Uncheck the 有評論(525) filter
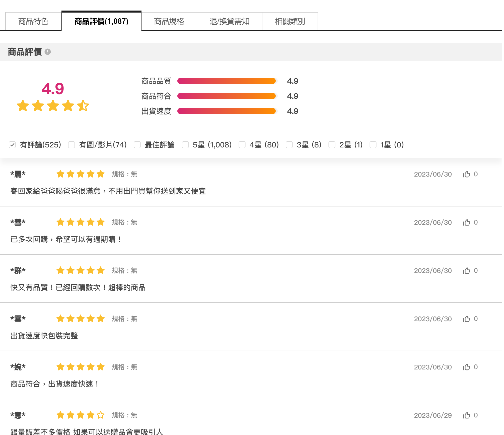Image resolution: width=504 pixels, height=435 pixels. 12,145
